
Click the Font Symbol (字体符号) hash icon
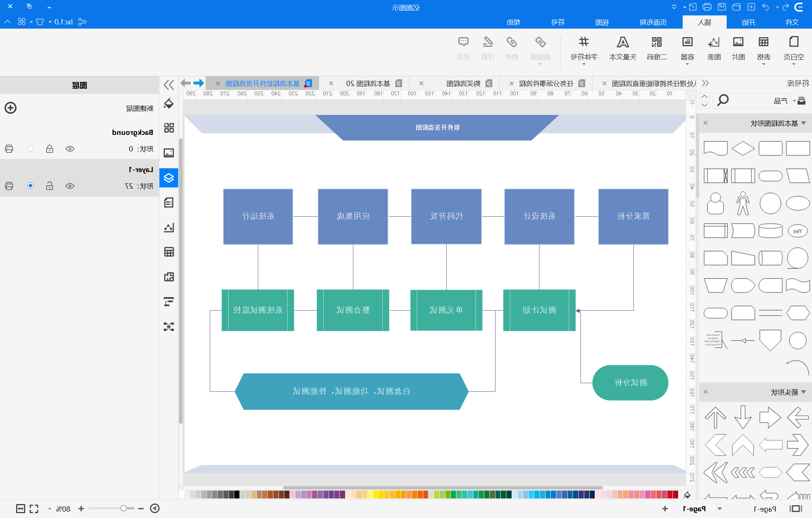584,42
